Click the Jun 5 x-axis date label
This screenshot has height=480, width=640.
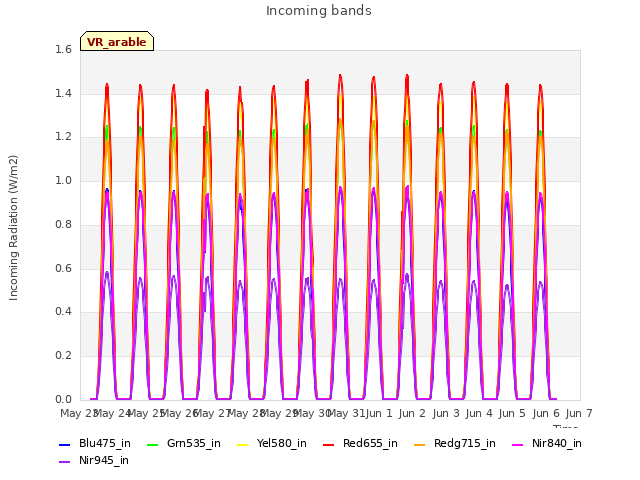point(512,413)
